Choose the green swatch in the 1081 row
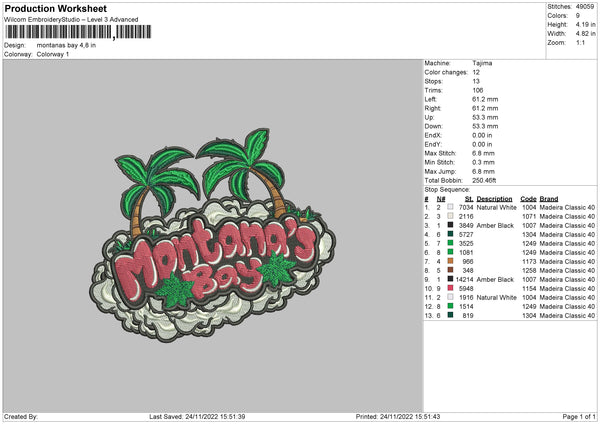Image resolution: width=600 pixels, height=424 pixels. 450,252
